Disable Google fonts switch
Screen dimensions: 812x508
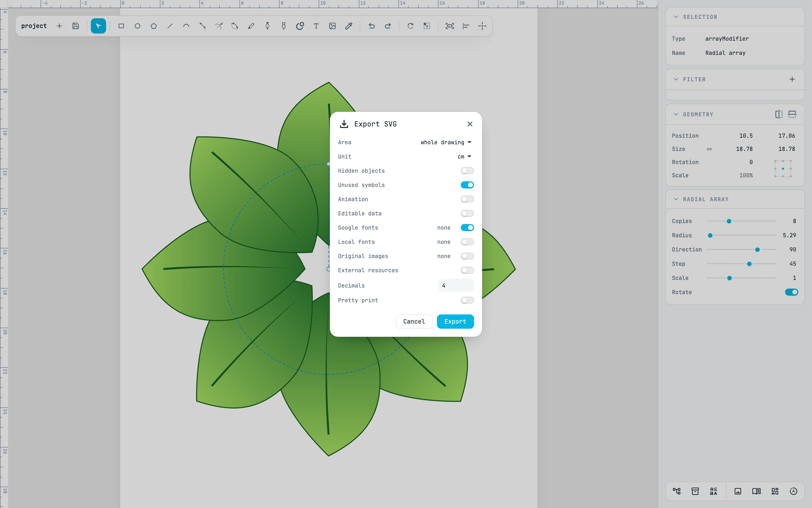[x=467, y=228]
